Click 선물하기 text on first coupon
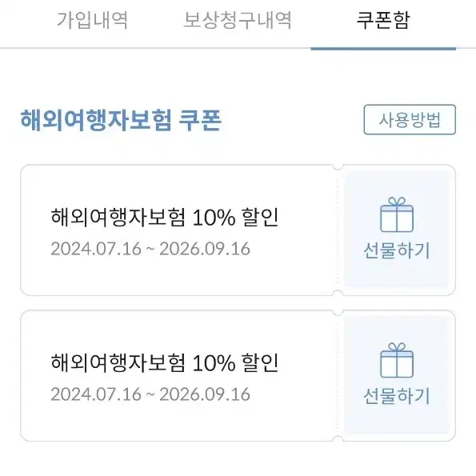The height and width of the screenshot is (476, 476). pyautogui.click(x=397, y=250)
